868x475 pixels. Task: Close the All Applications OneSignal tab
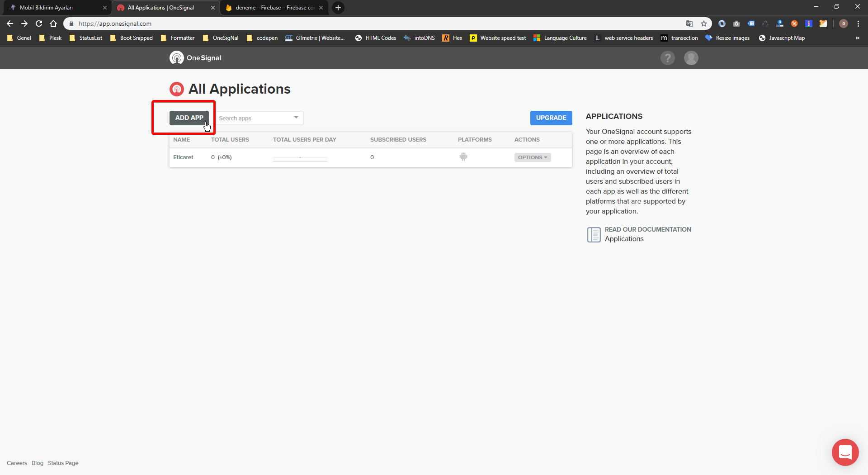tap(213, 8)
